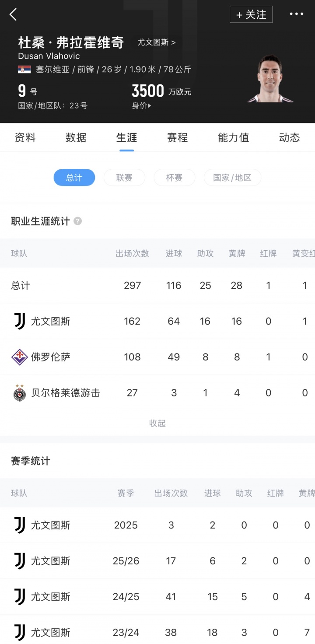Tap Dusan Vlahovic's player portrait
Screen dimensions: 315x644
269,79
